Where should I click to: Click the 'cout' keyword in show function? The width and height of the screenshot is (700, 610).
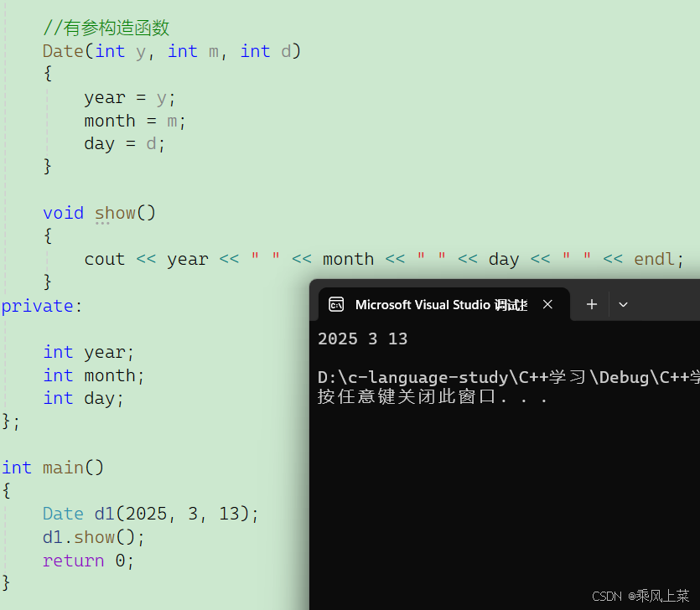coord(105,259)
